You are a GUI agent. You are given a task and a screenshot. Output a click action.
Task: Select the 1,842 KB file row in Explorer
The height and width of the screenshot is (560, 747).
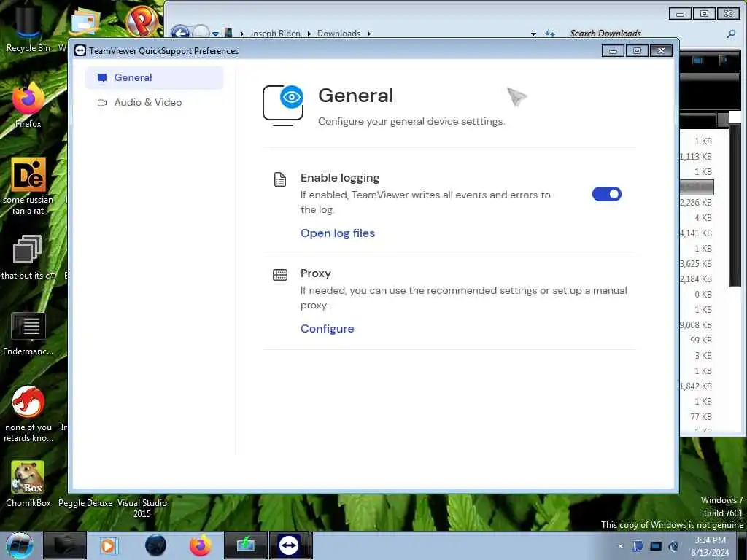696,386
